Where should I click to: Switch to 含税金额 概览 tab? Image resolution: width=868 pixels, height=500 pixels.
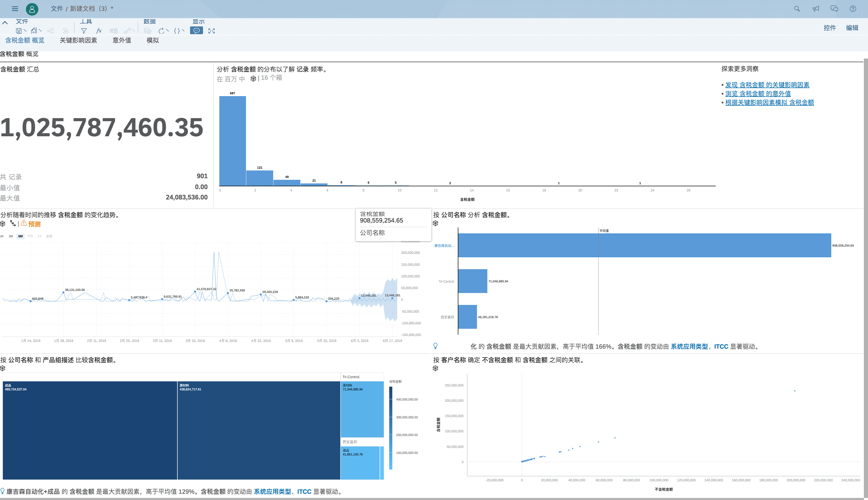pyautogui.click(x=25, y=40)
